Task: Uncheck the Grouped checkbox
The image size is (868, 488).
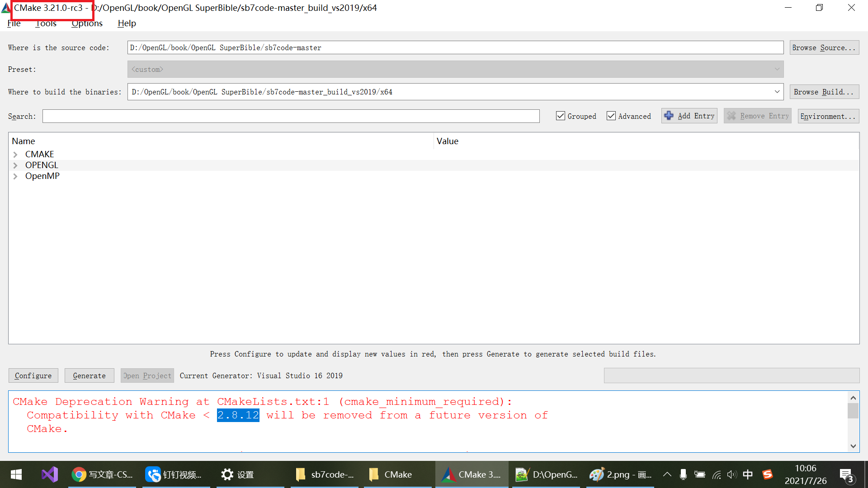Action: 561,116
